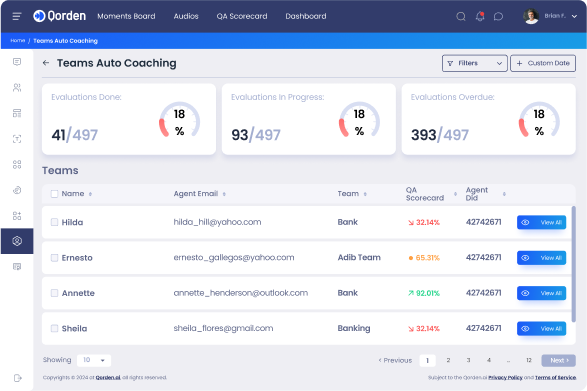Go to page 4
The width and height of the screenshot is (587, 391).
point(489,360)
